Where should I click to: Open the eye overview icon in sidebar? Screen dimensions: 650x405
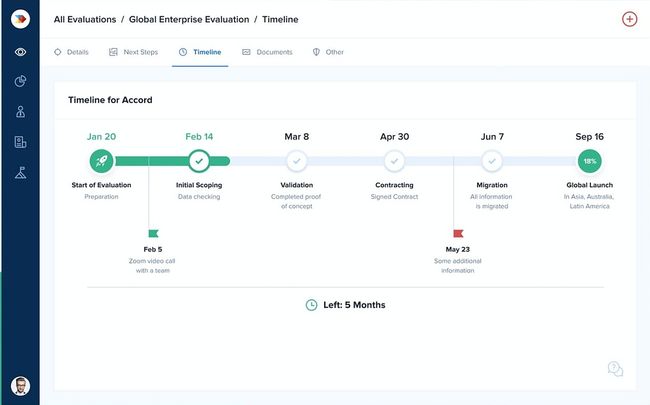(20, 52)
